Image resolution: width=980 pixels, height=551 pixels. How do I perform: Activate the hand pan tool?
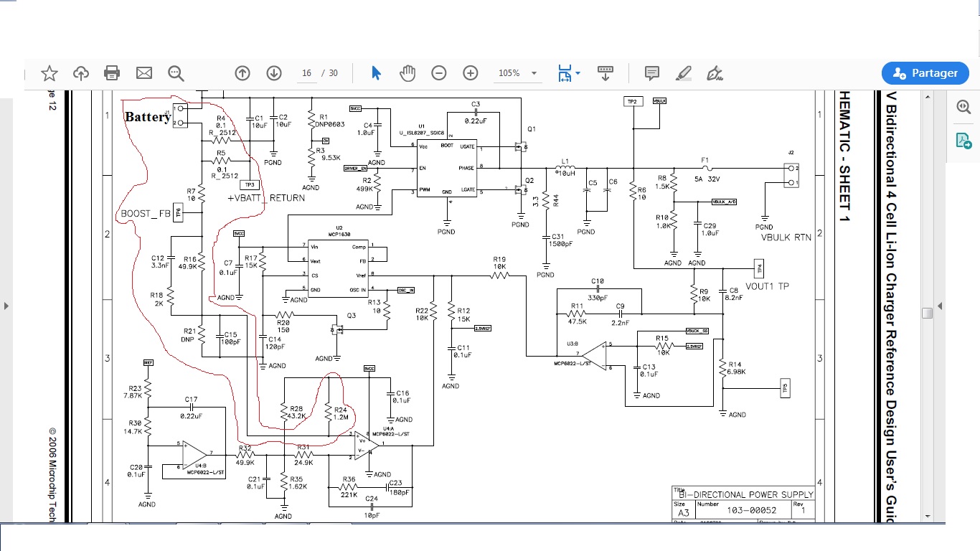click(407, 73)
